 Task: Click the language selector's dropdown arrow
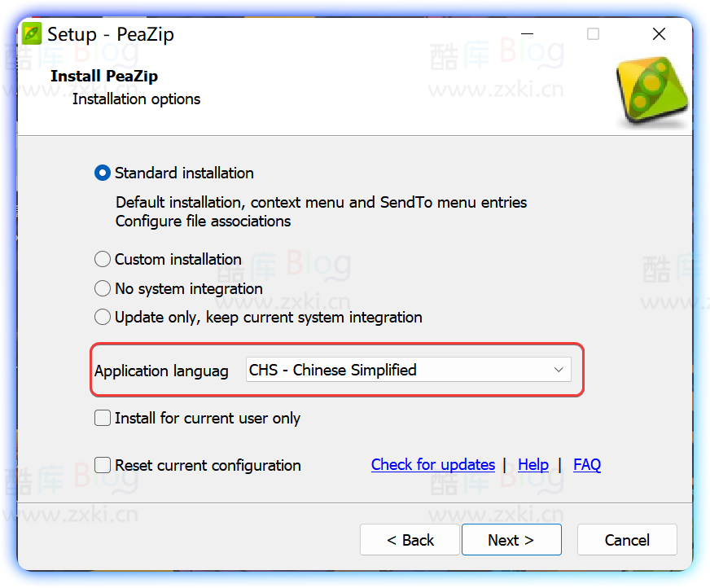coord(559,370)
